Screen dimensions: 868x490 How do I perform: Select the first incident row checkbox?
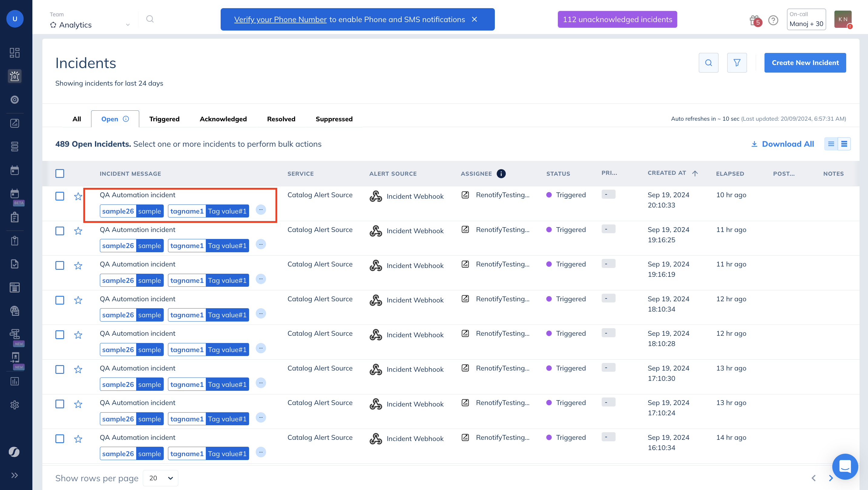pyautogui.click(x=60, y=196)
